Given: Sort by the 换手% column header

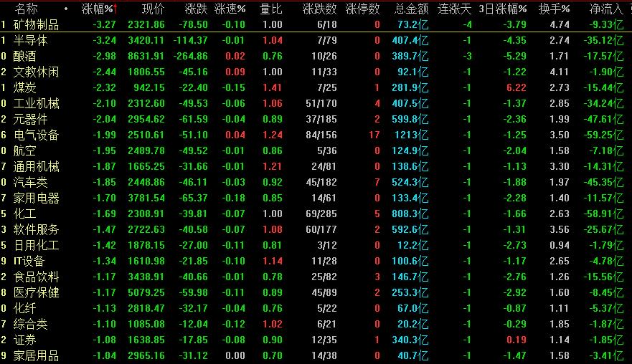Looking at the screenshot, I should [x=555, y=9].
